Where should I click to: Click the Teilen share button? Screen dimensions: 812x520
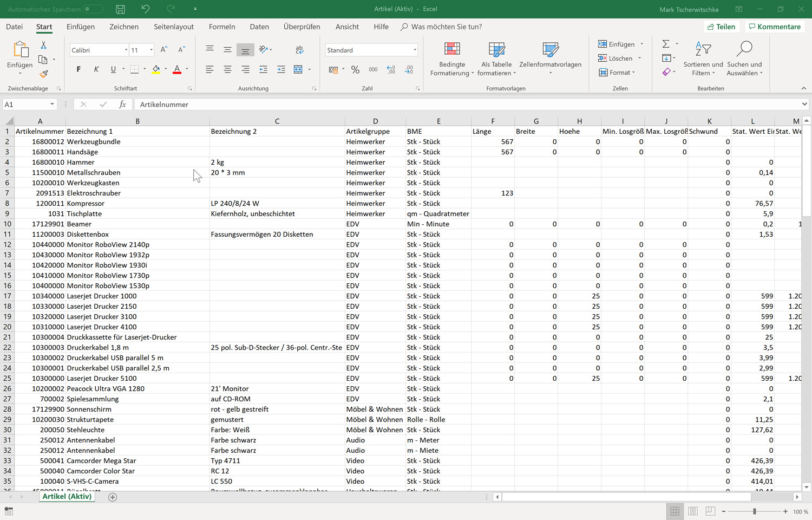(x=721, y=27)
